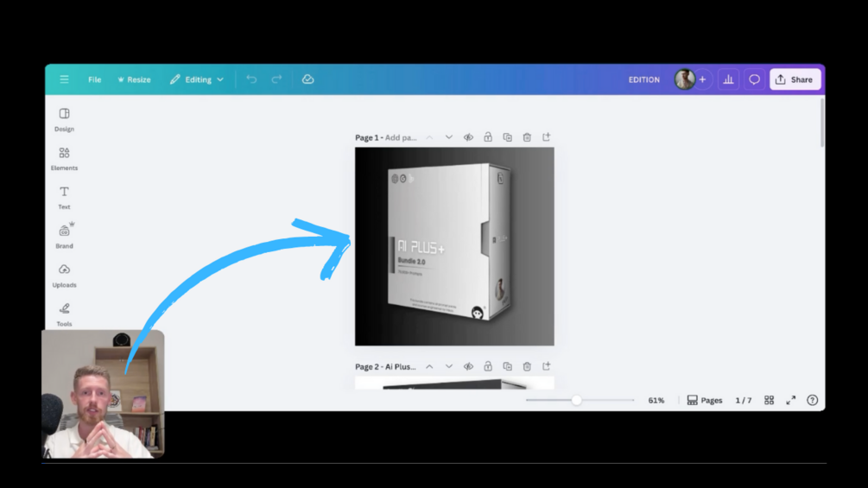Hide Page 2 with eye icon
This screenshot has width=868, height=488.
[x=468, y=366]
